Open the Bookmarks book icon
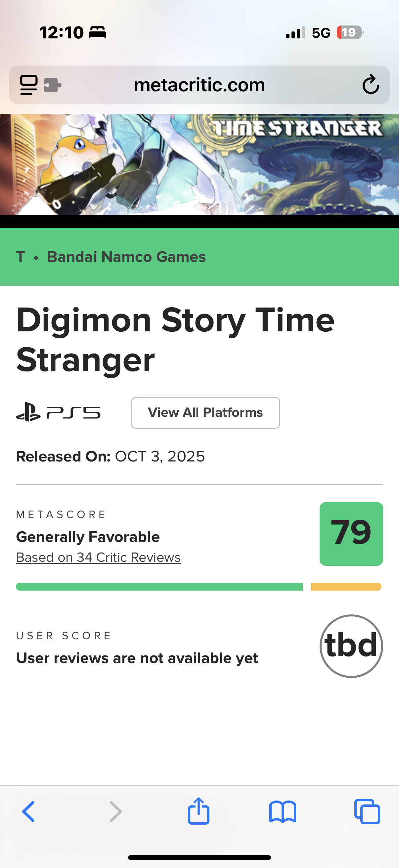The image size is (399, 868). click(x=283, y=811)
